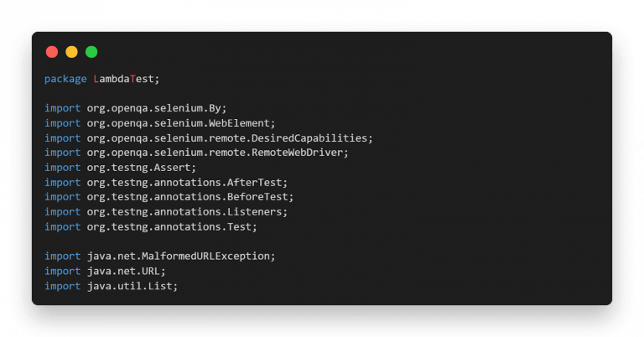This screenshot has height=337, width=644.
Task: Click the package keyword
Action: coord(65,79)
